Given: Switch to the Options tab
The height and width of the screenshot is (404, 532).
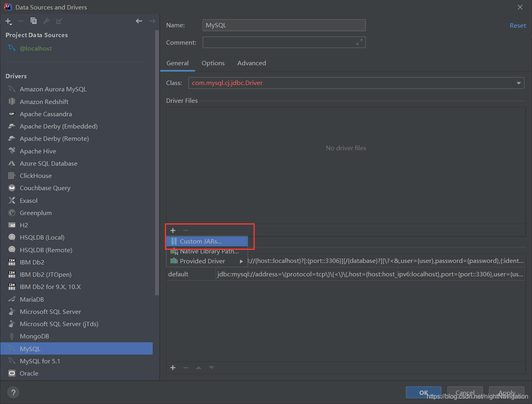Looking at the screenshot, I should [x=213, y=63].
